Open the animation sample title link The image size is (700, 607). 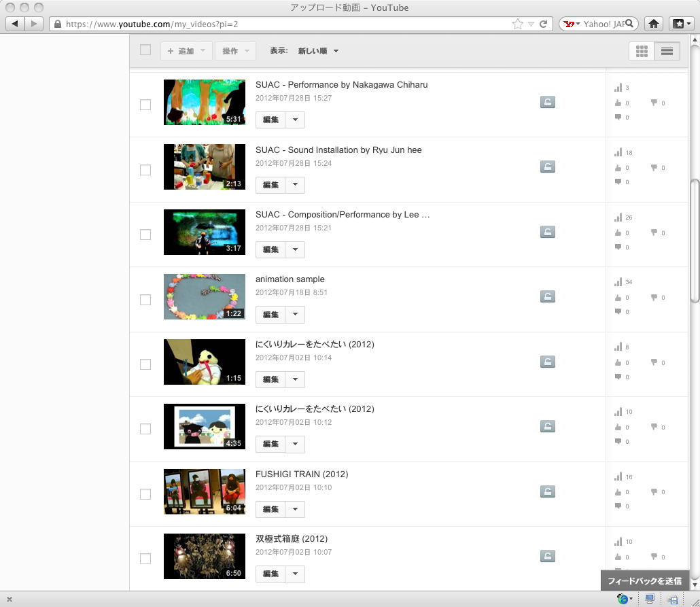coord(290,279)
